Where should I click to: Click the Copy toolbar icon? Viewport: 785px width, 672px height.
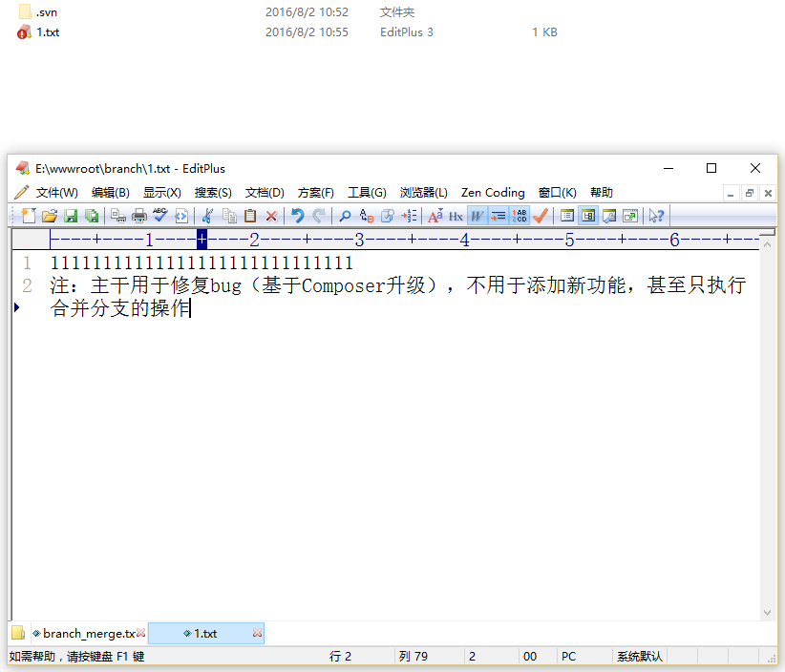pyautogui.click(x=229, y=216)
